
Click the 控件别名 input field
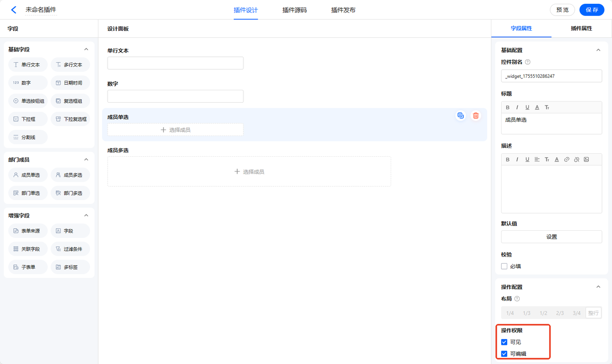(551, 76)
